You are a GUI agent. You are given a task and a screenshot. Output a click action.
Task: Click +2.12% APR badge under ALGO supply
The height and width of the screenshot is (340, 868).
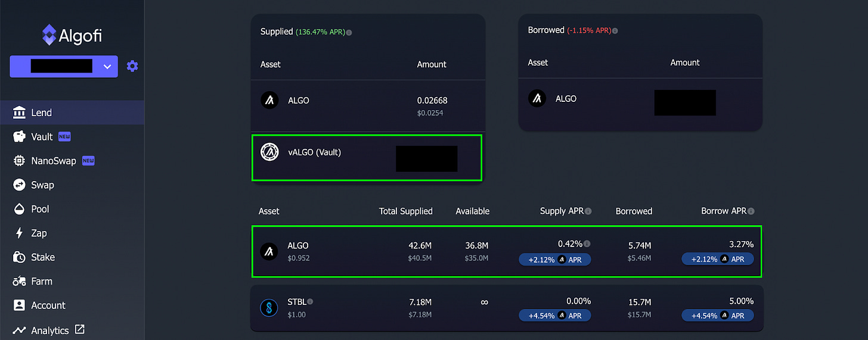coord(555,259)
